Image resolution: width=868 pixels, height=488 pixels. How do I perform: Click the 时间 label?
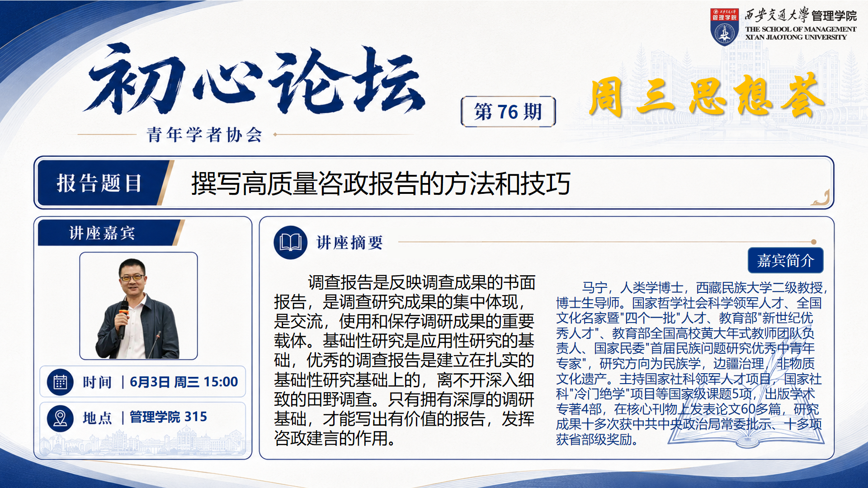click(x=97, y=382)
